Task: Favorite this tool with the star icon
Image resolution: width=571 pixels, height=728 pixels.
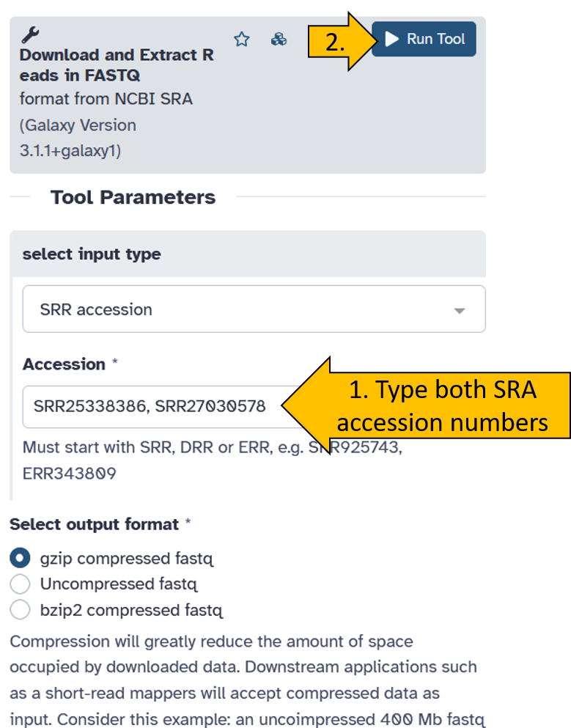Action: coord(241,40)
